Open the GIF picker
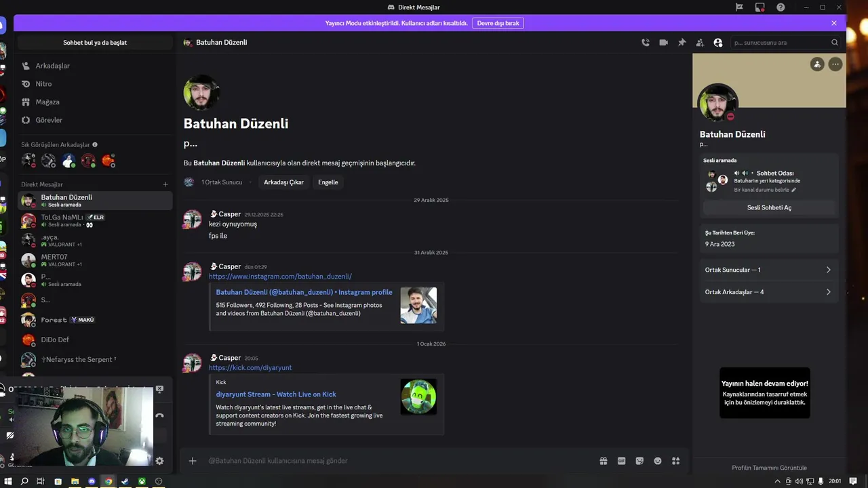This screenshot has height=488, width=868. (x=621, y=461)
